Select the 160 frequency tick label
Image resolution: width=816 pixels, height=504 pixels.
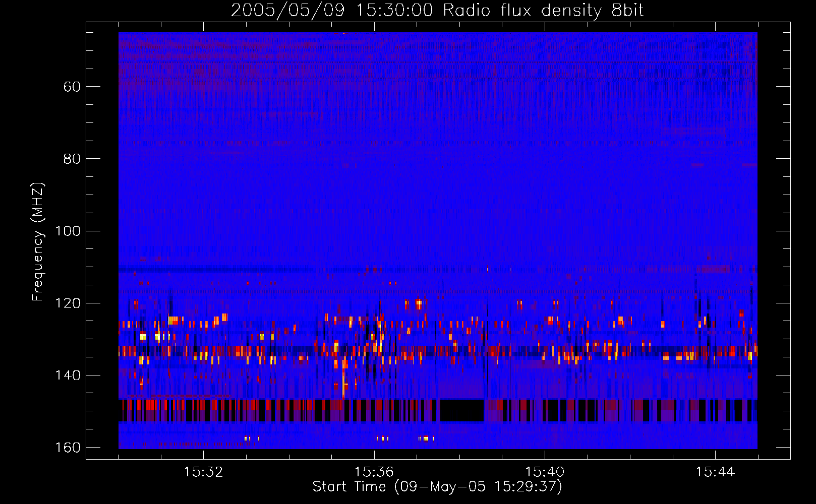[x=68, y=448]
